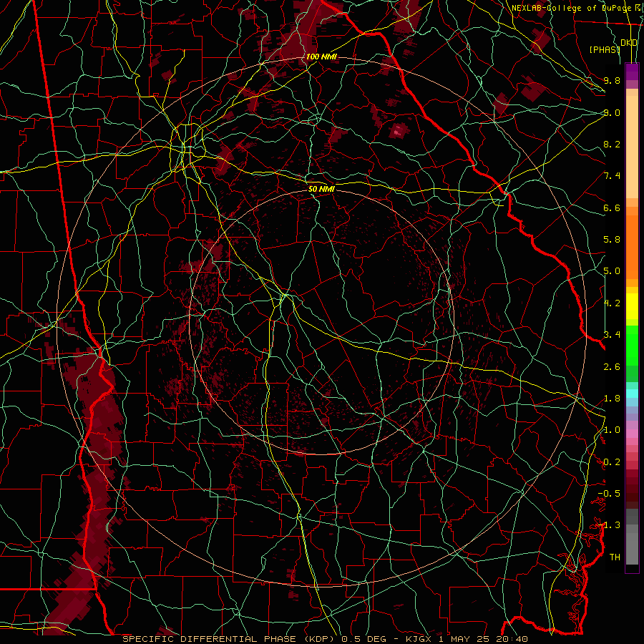Click the 9.8 value on color scale
Viewport: 644px width, 644px height.
pos(612,80)
